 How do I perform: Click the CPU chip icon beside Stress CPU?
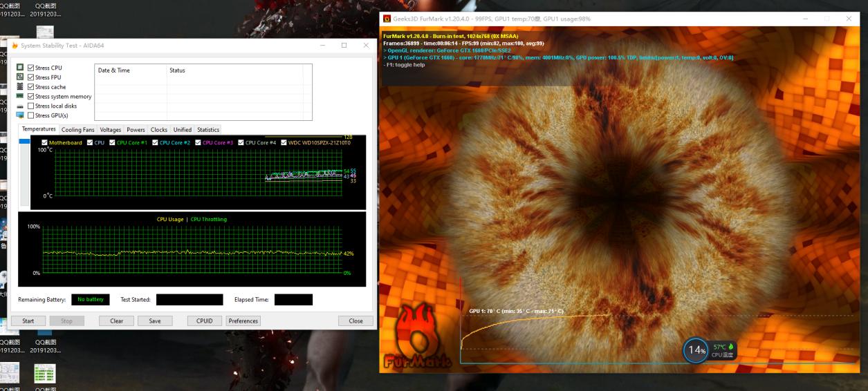click(x=20, y=68)
